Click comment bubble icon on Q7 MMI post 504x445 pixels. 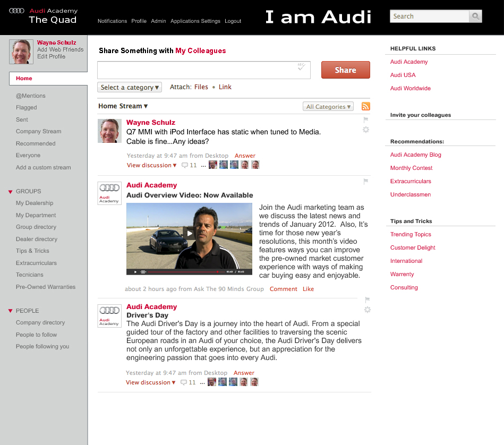pyautogui.click(x=184, y=165)
